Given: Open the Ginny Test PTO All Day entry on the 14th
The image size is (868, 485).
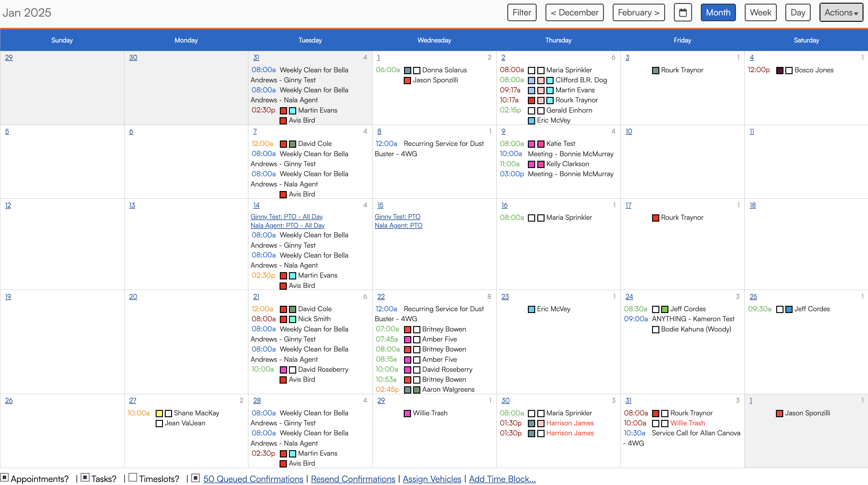Looking at the screenshot, I should [x=286, y=216].
